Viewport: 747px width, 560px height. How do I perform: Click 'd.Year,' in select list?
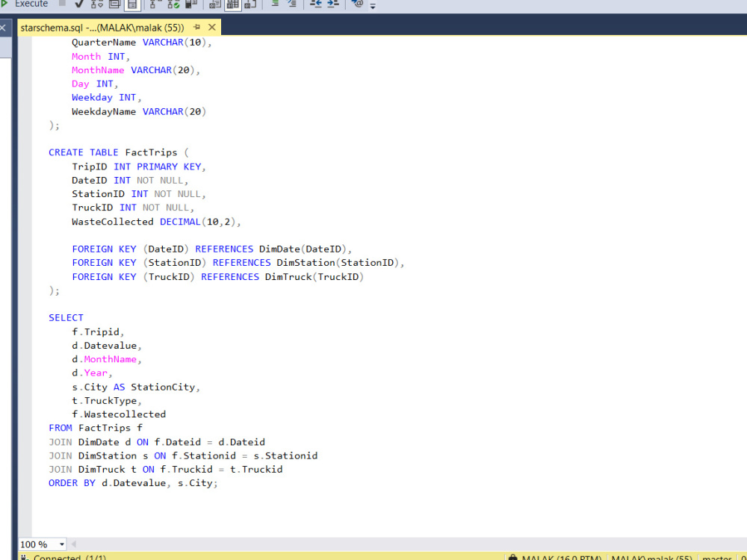(x=92, y=373)
